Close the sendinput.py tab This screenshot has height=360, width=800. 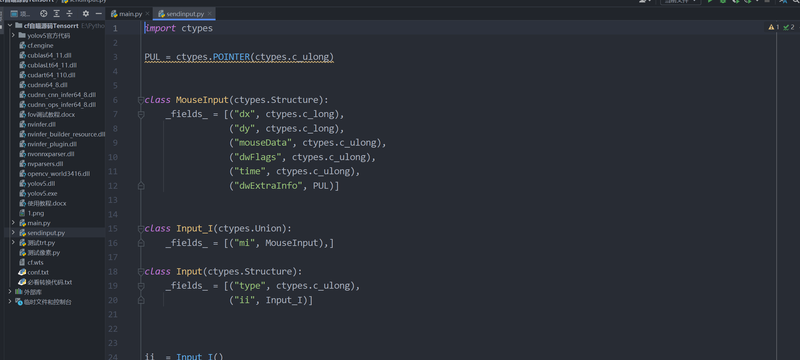209,14
